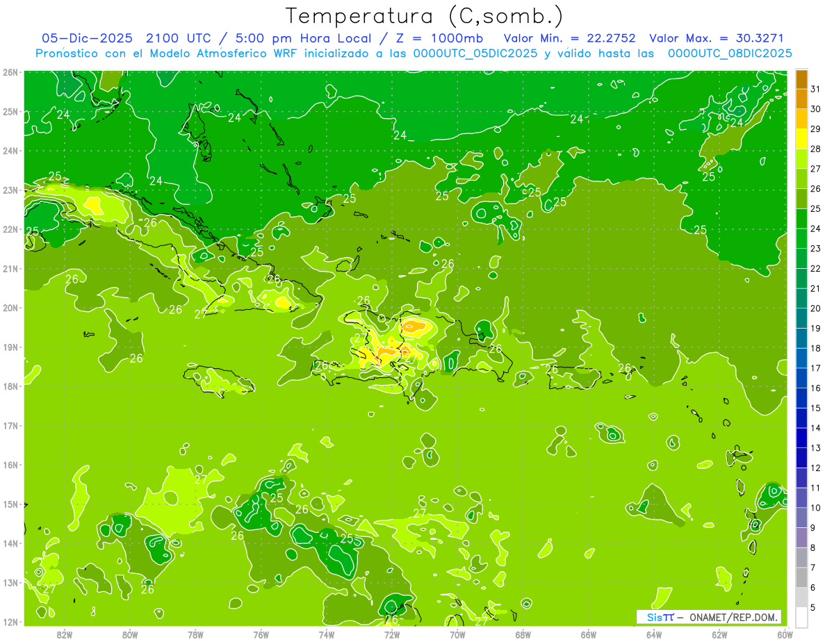Click the blue "Sis" logo text
The width and height of the screenshot is (834, 644).
pyautogui.click(x=654, y=617)
